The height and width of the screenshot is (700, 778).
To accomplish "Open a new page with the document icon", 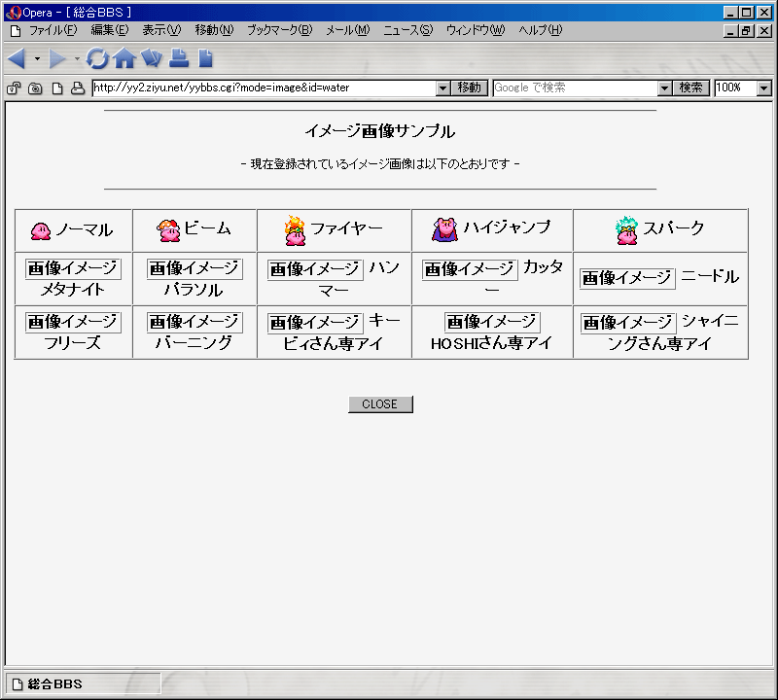I will pos(205,58).
